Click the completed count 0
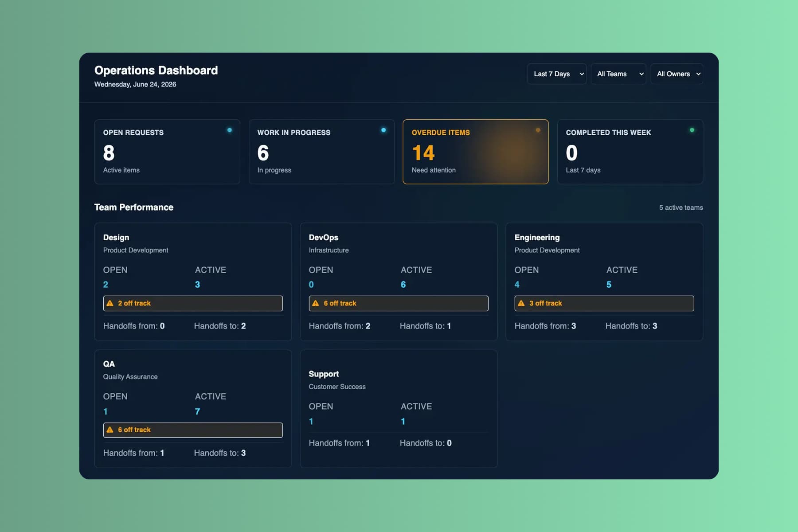 click(572, 153)
